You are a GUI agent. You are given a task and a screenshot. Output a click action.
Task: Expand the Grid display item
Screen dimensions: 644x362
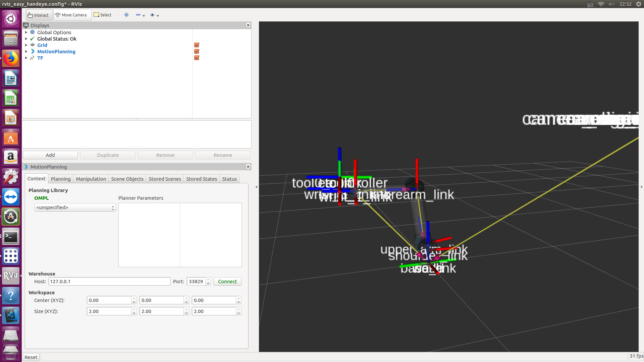coord(26,45)
